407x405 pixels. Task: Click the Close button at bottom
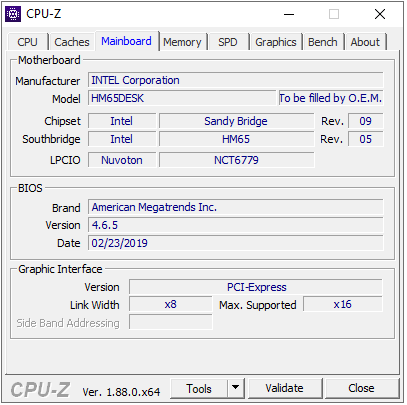362,388
